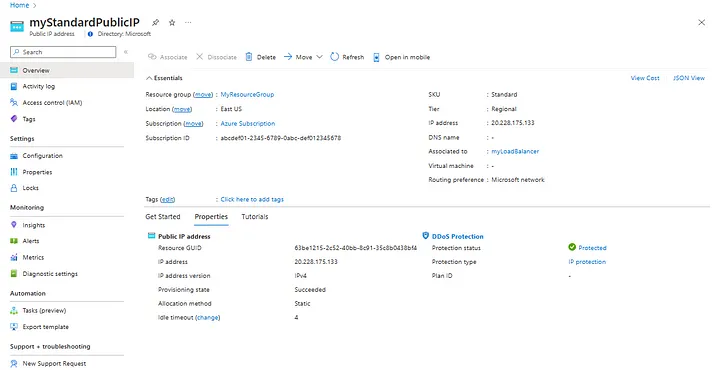Screen dimensions: 720x370
Task: Click edit link next to Tags
Action: (168, 199)
